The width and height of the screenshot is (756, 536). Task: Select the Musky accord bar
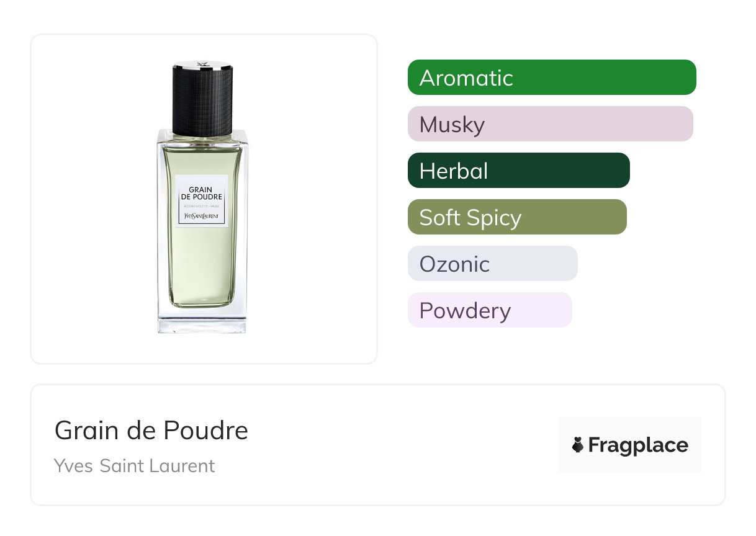pos(551,124)
